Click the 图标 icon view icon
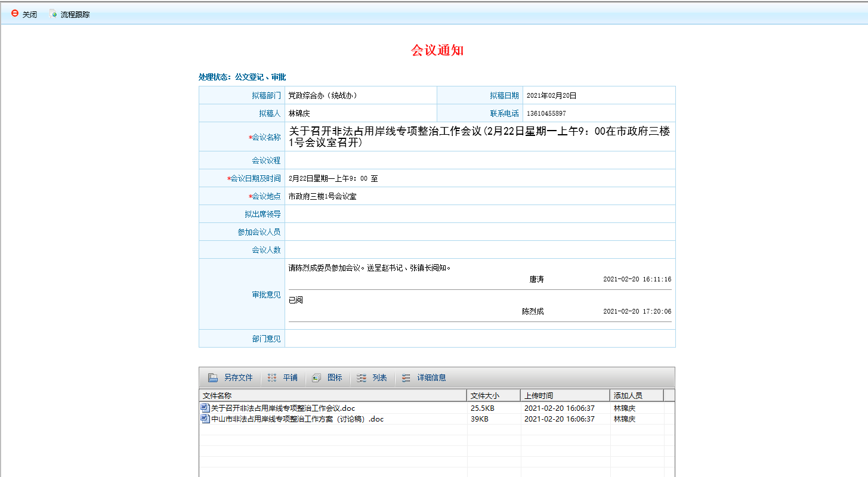 pyautogui.click(x=317, y=377)
